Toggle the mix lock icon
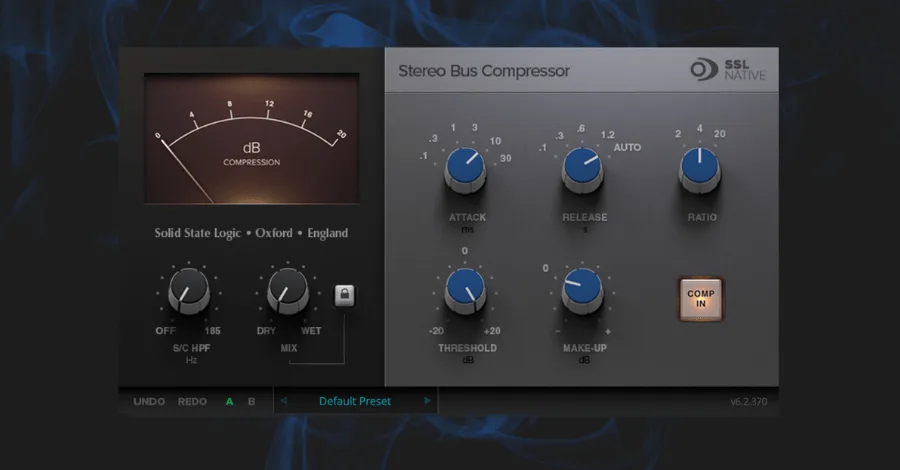 pos(344,295)
